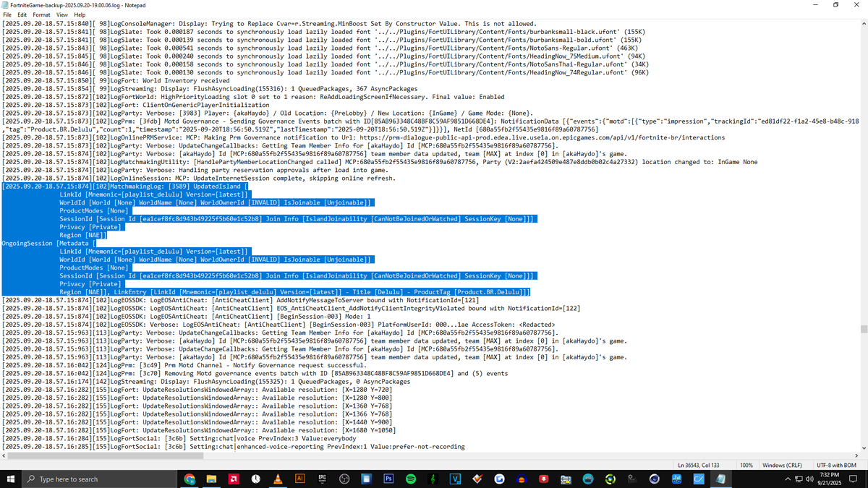
Task: Open the Vegas Pro taskbar icon
Action: tap(456, 479)
